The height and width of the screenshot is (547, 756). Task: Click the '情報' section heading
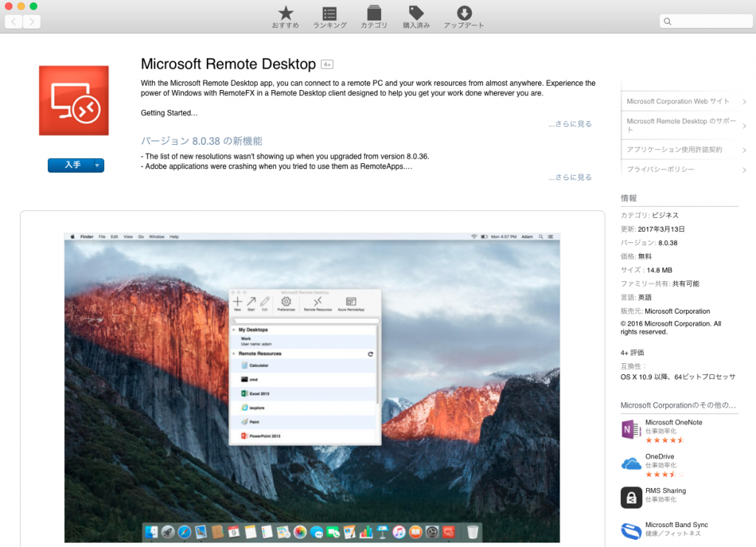tap(629, 198)
